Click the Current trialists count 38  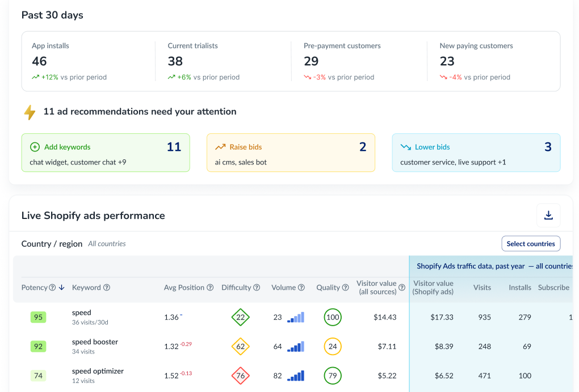pyautogui.click(x=175, y=61)
